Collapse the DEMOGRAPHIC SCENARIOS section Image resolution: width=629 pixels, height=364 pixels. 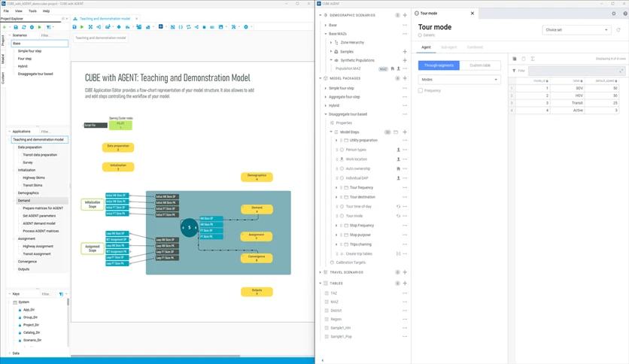[x=320, y=15]
